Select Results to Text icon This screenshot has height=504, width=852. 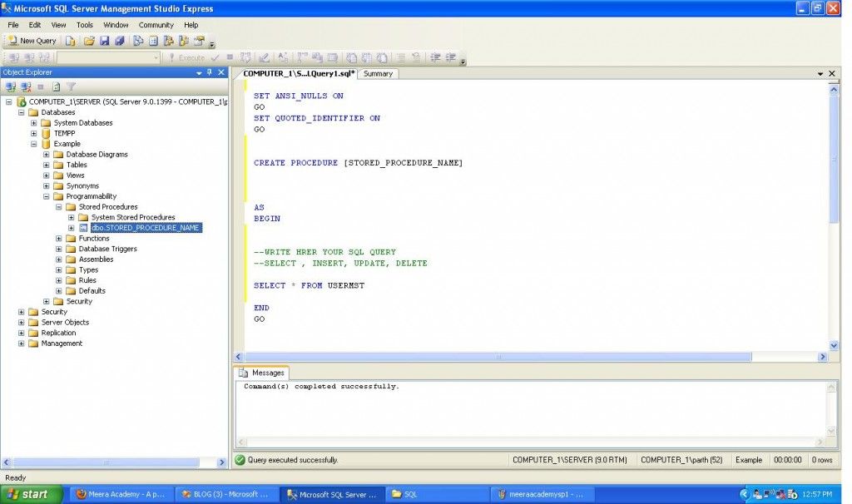click(x=352, y=57)
